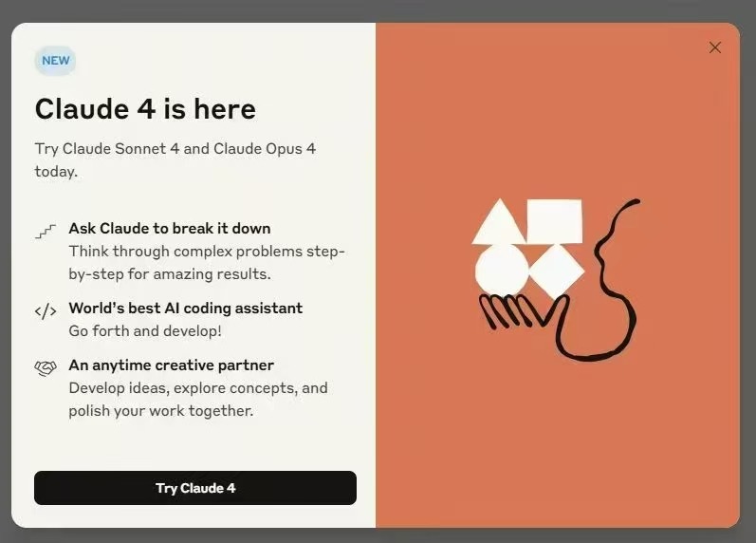Click the Try Claude 4 button
This screenshot has width=756, height=543.
click(x=195, y=488)
